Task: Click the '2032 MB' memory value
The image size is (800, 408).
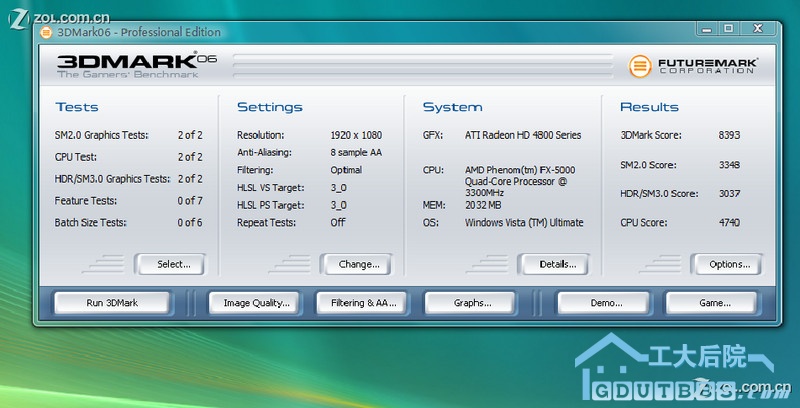Action: tap(483, 205)
